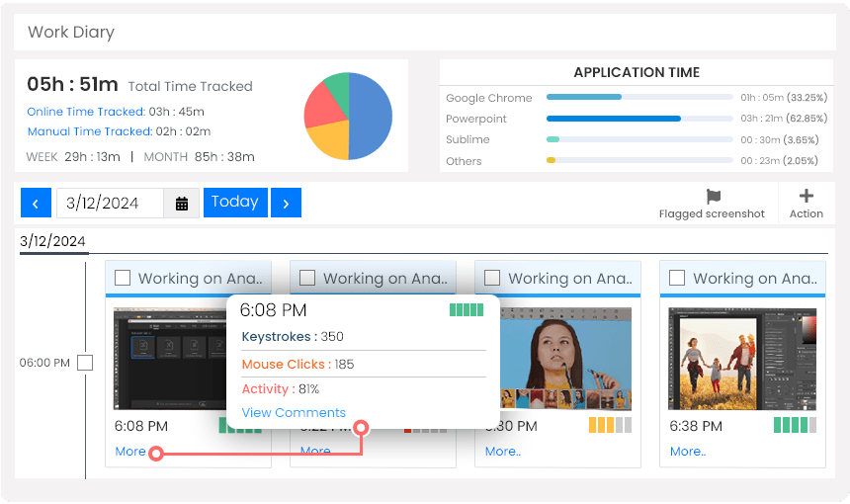Expand More.. under the 6:30 PM screenshot
The width and height of the screenshot is (850, 504).
coord(502,452)
